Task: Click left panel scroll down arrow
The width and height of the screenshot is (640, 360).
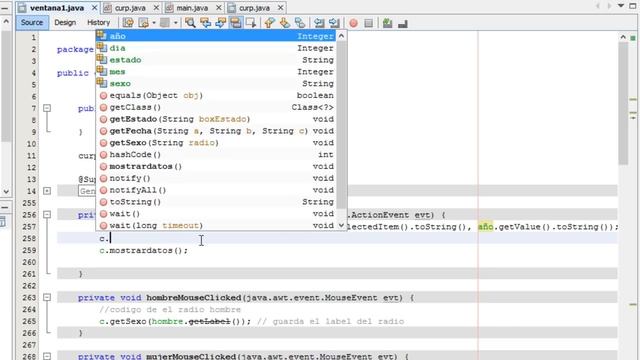Action: click(6, 191)
